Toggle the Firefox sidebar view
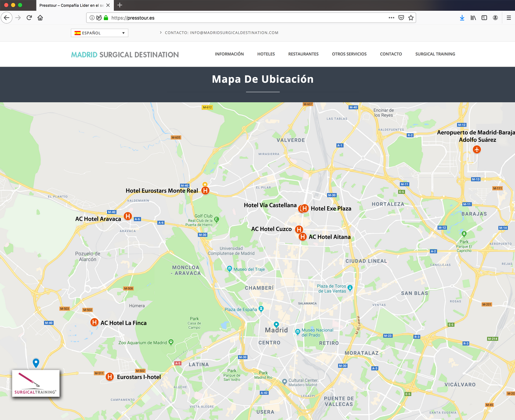 (484, 18)
